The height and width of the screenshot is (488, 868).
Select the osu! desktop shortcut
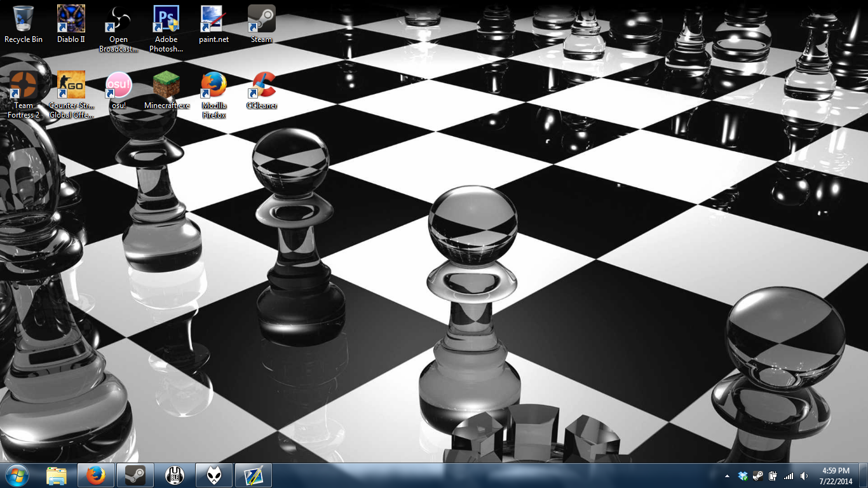[x=118, y=90]
